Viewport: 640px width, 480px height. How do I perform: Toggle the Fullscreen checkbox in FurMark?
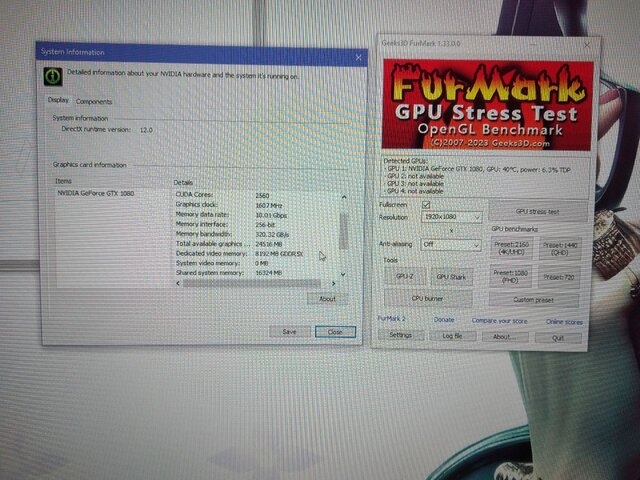coord(426,204)
